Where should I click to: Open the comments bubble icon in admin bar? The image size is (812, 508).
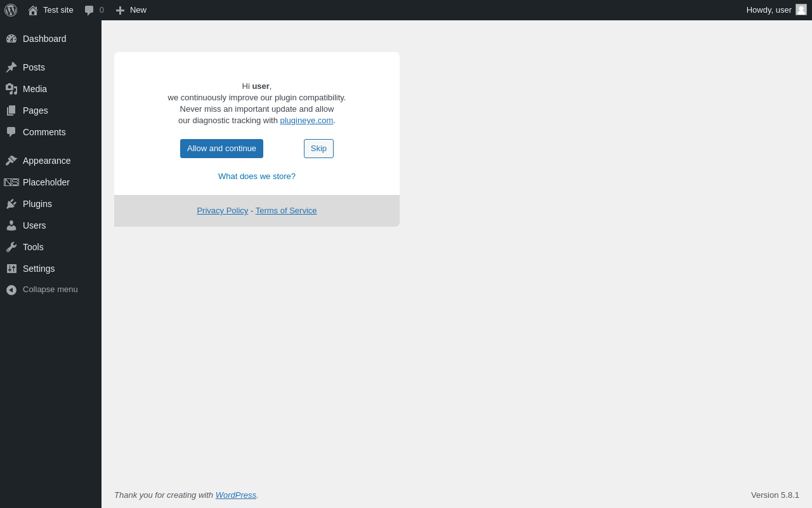[89, 10]
